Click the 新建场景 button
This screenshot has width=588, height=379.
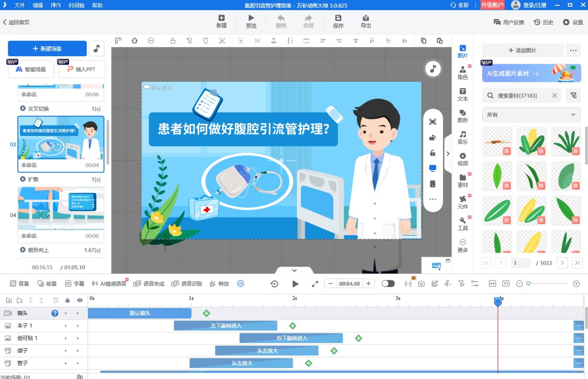click(47, 49)
